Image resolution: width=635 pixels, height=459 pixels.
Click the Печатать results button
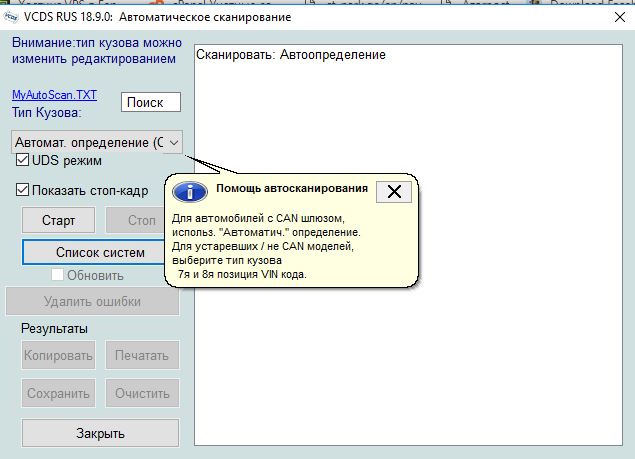coord(142,355)
